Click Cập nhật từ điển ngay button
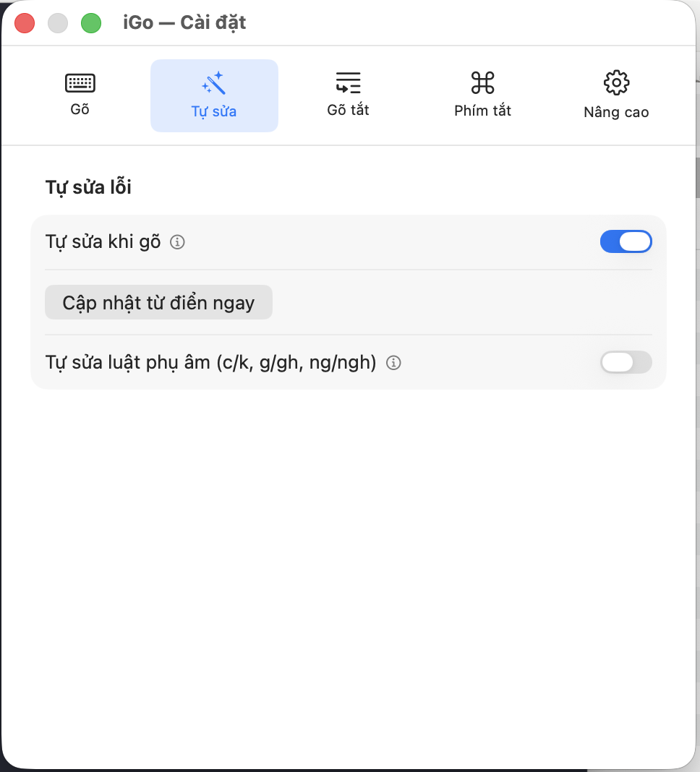The image size is (700, 772). [x=158, y=302]
